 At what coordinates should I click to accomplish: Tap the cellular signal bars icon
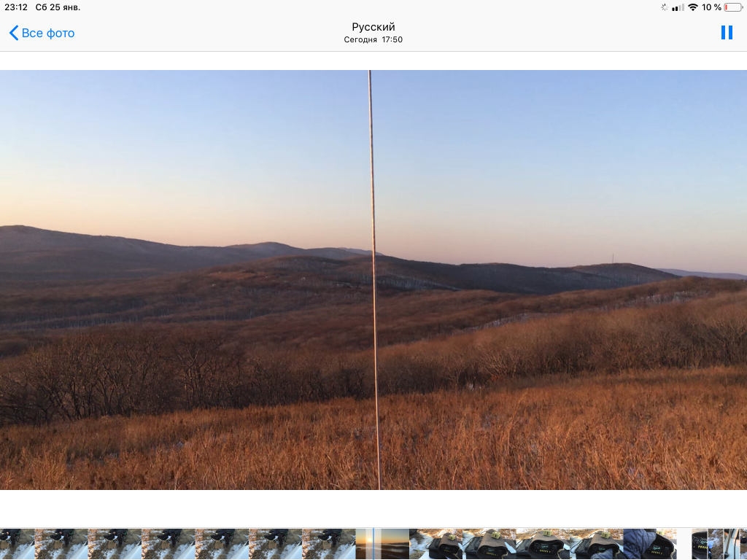click(678, 7)
